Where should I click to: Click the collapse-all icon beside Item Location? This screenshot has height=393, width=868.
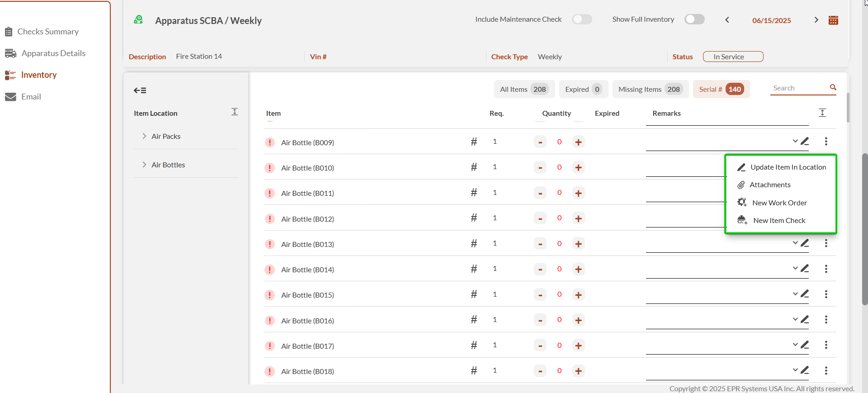[x=235, y=112]
